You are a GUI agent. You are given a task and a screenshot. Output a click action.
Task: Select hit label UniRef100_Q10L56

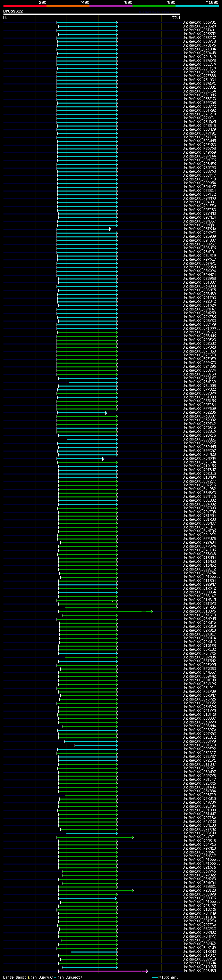199,466
